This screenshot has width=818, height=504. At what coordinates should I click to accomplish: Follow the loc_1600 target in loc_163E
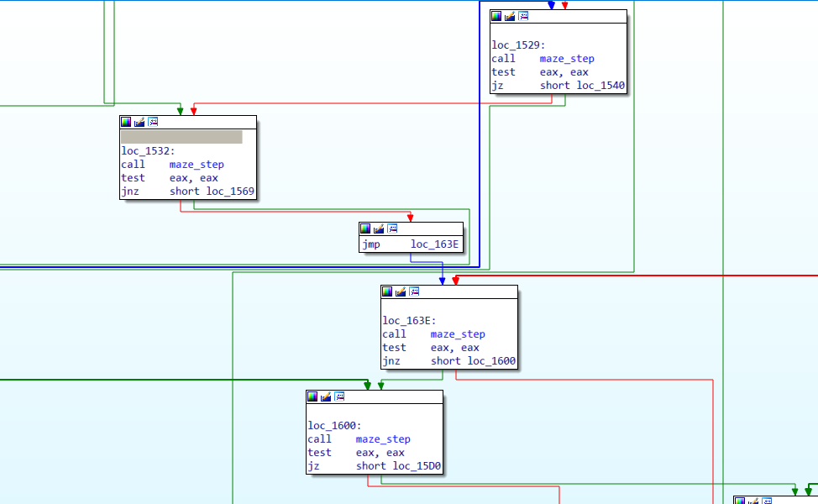click(490, 360)
